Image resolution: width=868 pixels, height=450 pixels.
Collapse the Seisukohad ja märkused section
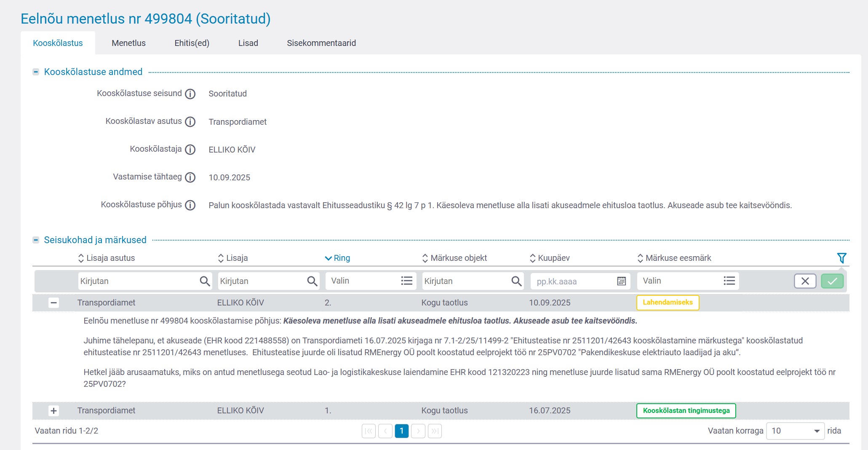click(36, 240)
